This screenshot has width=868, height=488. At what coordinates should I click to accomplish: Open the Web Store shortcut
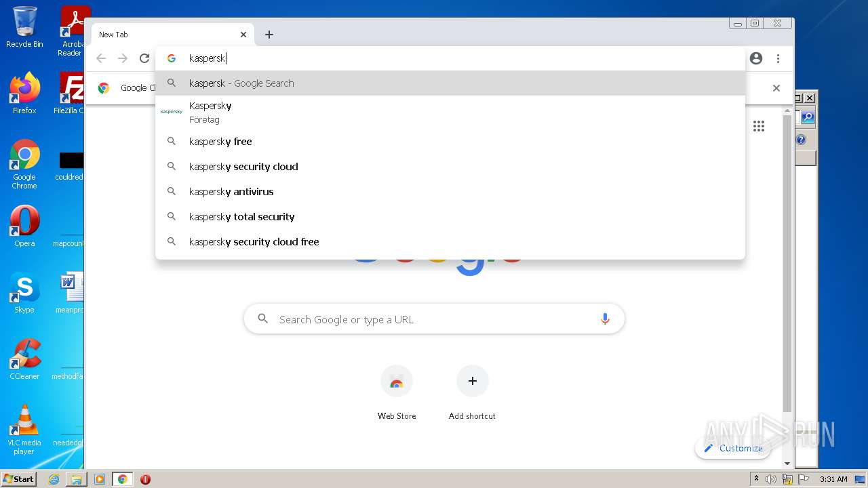coord(397,392)
